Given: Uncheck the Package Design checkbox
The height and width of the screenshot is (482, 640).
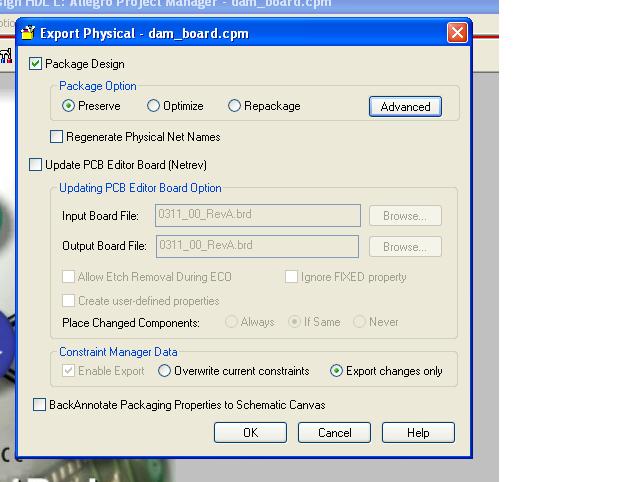Looking at the screenshot, I should (36, 64).
